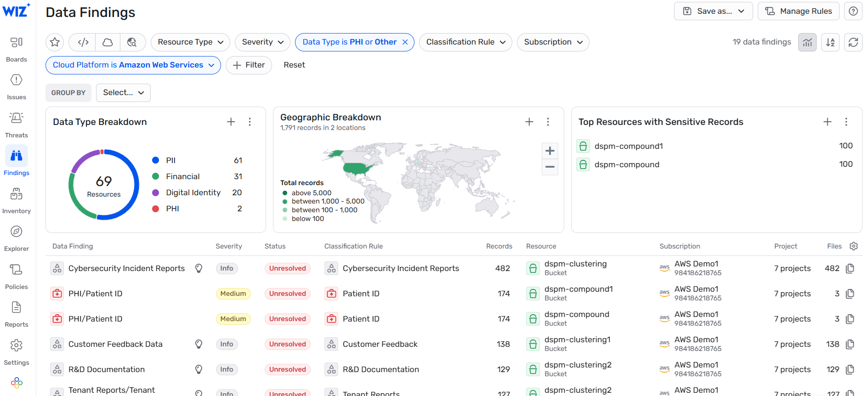This screenshot has width=868, height=396.
Task: Open sort order options icon
Action: pos(830,42)
